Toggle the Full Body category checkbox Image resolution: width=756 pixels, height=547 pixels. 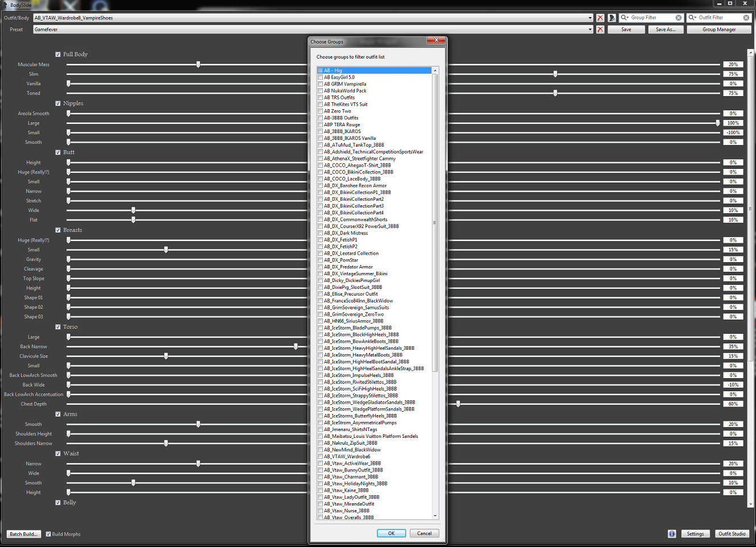click(x=58, y=55)
